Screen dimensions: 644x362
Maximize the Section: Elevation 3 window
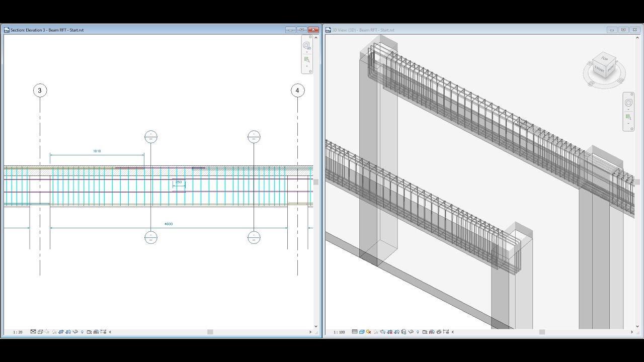[302, 30]
